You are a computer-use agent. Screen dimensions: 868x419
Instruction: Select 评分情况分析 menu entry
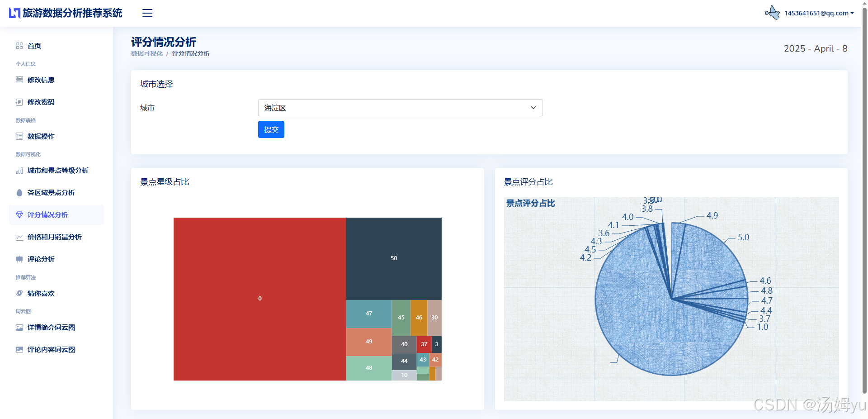point(57,215)
